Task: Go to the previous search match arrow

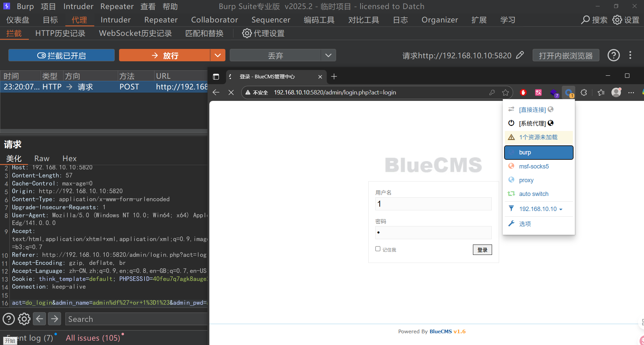Action: point(40,319)
